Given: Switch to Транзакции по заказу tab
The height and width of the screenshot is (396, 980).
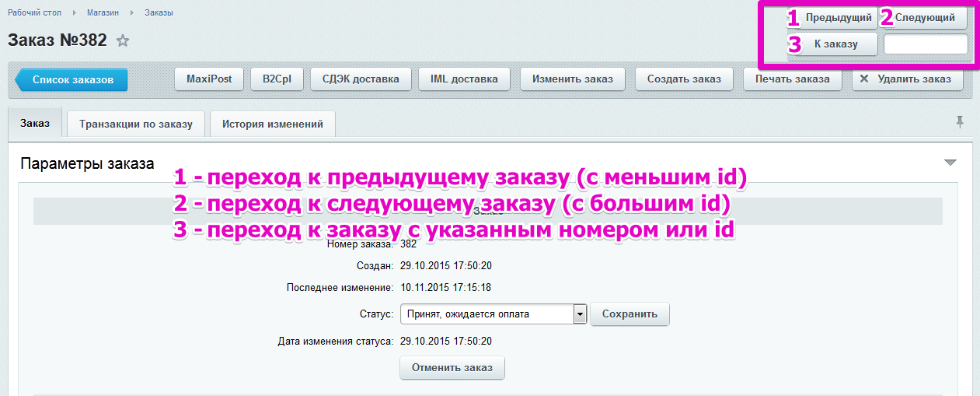Looking at the screenshot, I should click(x=136, y=124).
